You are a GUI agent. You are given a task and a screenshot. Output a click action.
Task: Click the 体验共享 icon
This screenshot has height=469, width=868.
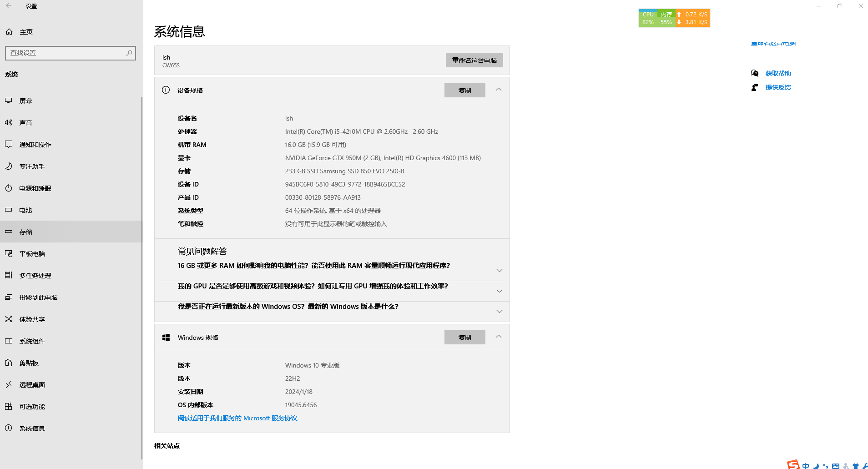coord(9,319)
